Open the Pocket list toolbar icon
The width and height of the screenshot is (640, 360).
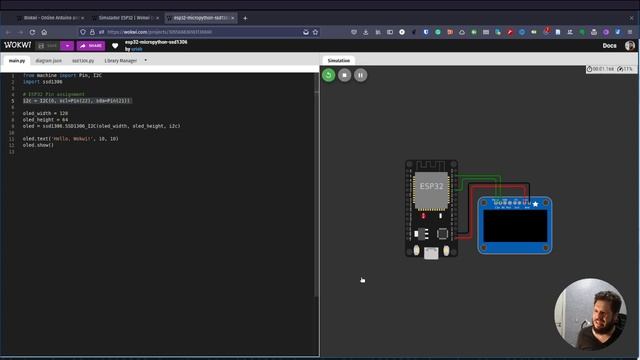[354, 32]
